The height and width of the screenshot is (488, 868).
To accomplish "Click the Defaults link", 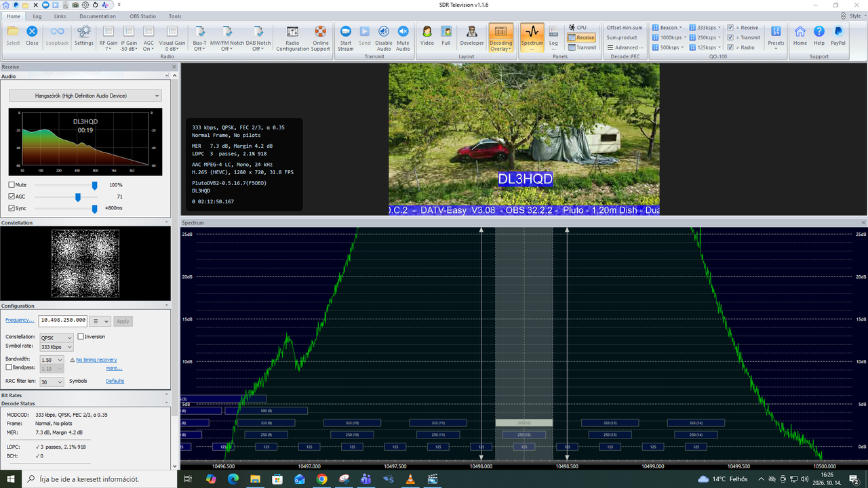I will coord(115,381).
